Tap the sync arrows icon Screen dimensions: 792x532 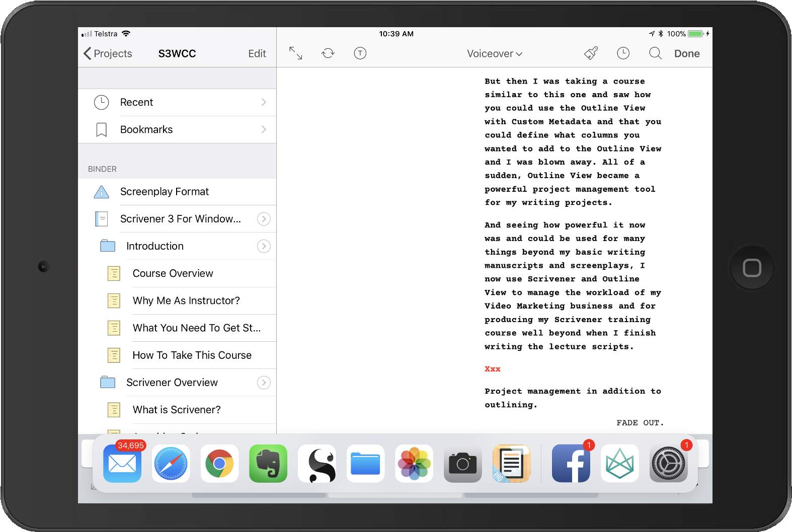pyautogui.click(x=328, y=53)
